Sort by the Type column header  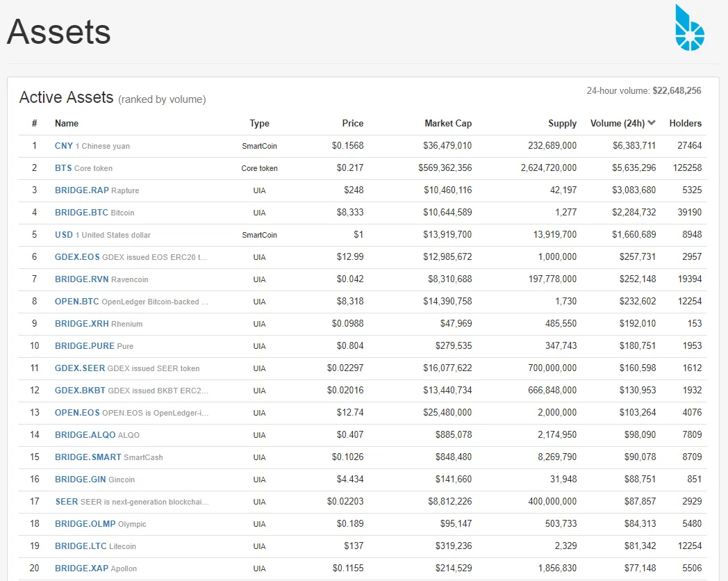pos(259,123)
